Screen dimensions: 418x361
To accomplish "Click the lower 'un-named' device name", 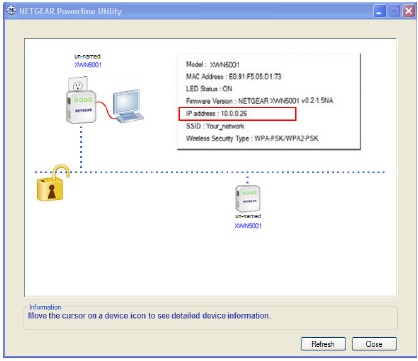I will (248, 216).
